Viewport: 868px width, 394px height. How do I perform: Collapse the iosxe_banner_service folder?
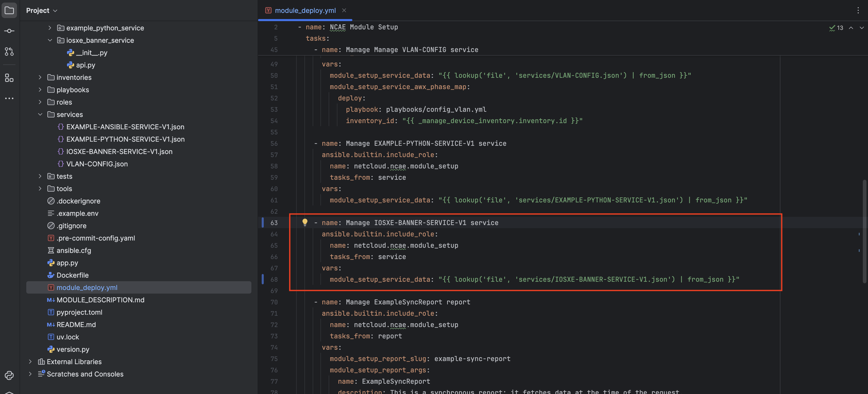click(x=50, y=40)
